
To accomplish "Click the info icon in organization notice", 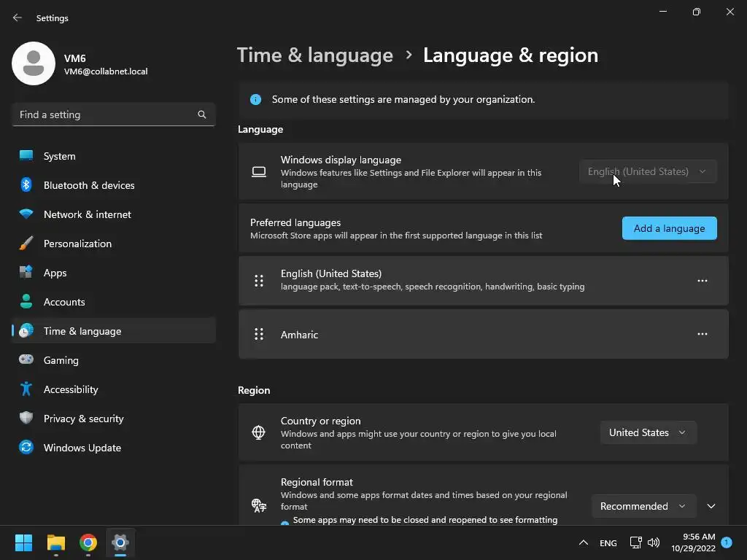I will 256,99.
